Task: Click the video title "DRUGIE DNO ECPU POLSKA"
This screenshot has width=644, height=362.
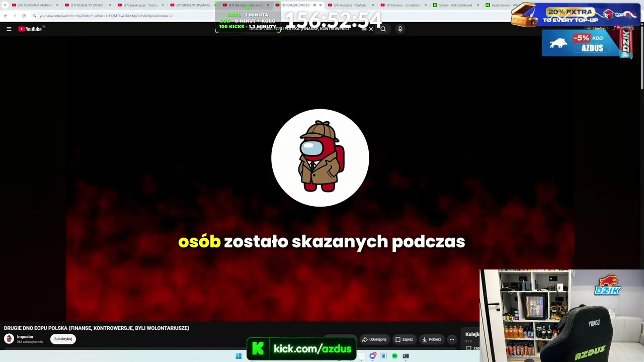Action: 97,328
